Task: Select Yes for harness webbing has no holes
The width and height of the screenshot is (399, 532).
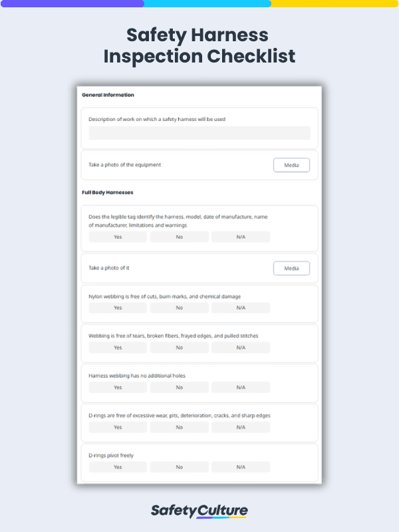Action: (x=117, y=387)
